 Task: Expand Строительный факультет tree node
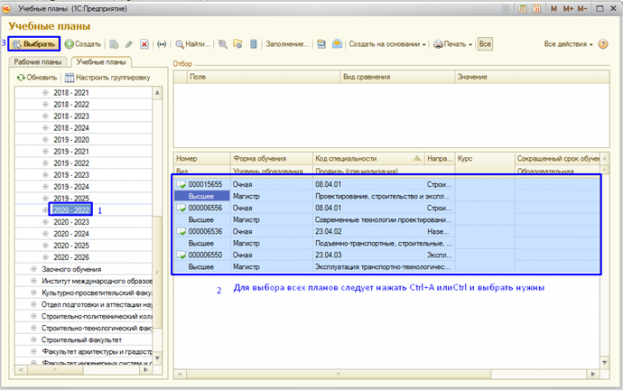pos(34,340)
